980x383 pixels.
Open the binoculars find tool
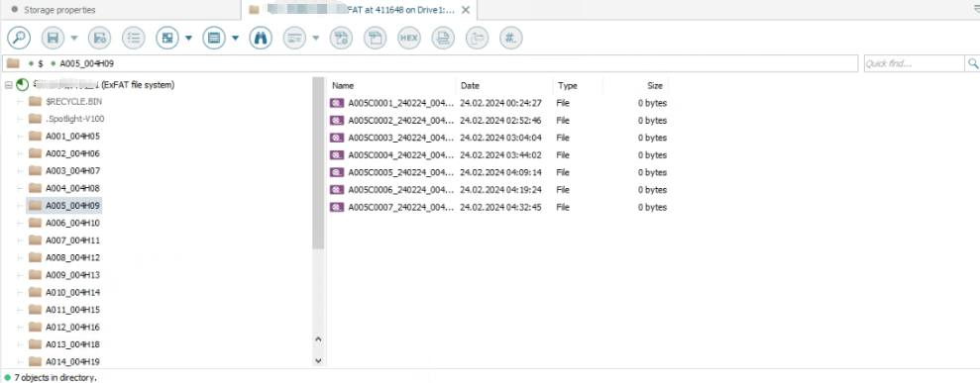coord(261,38)
